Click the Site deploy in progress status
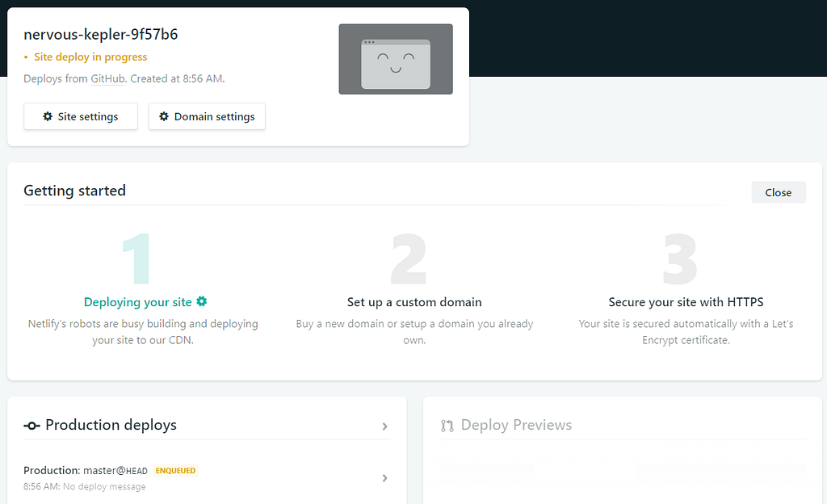The height and width of the screenshot is (504, 827). click(90, 57)
